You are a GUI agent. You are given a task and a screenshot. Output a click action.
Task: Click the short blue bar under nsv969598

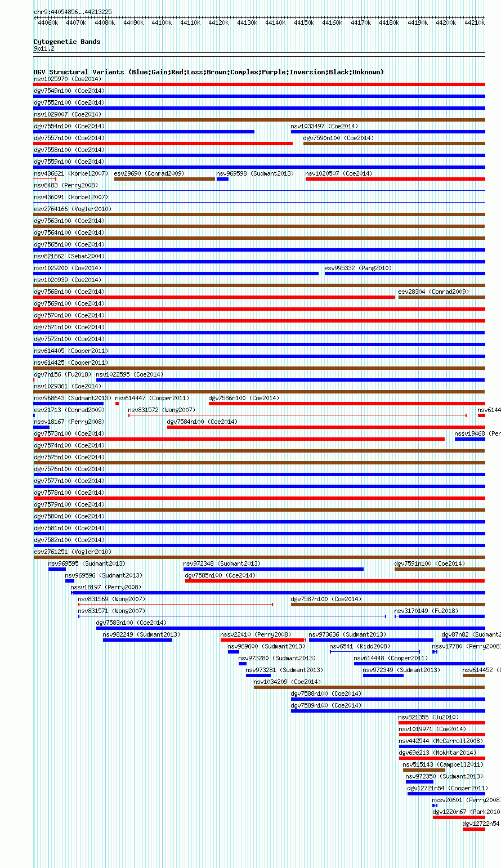tap(222, 179)
